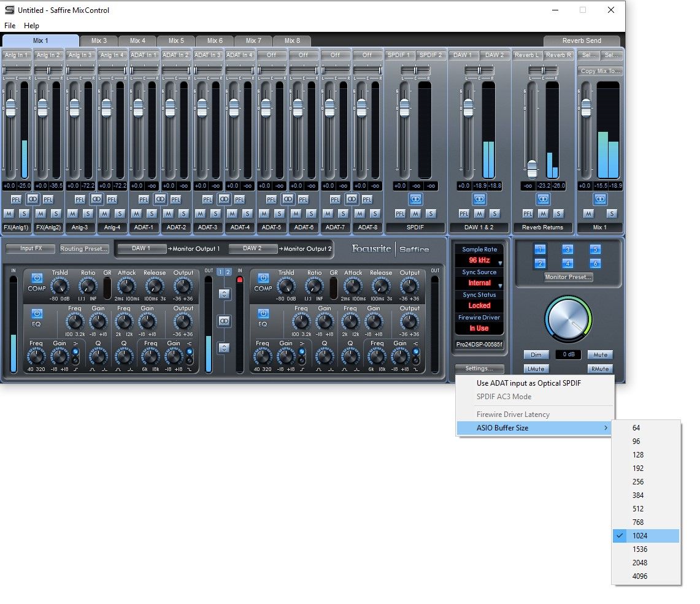Click stereo link icon on Reverb Returns strip
700x604 pixels.
pyautogui.click(x=543, y=199)
